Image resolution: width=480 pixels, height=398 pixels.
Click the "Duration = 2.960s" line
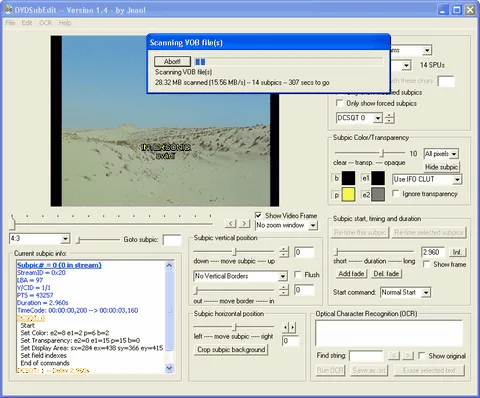point(43,303)
